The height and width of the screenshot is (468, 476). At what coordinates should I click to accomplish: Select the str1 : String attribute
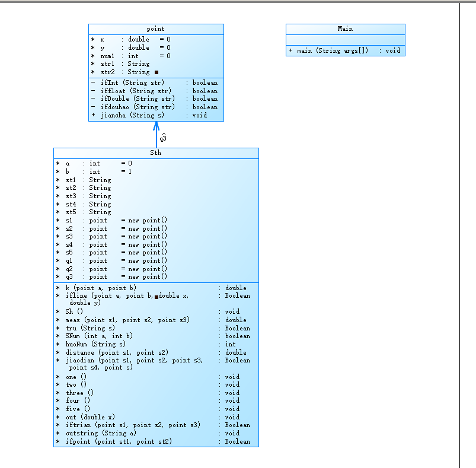coord(120,64)
